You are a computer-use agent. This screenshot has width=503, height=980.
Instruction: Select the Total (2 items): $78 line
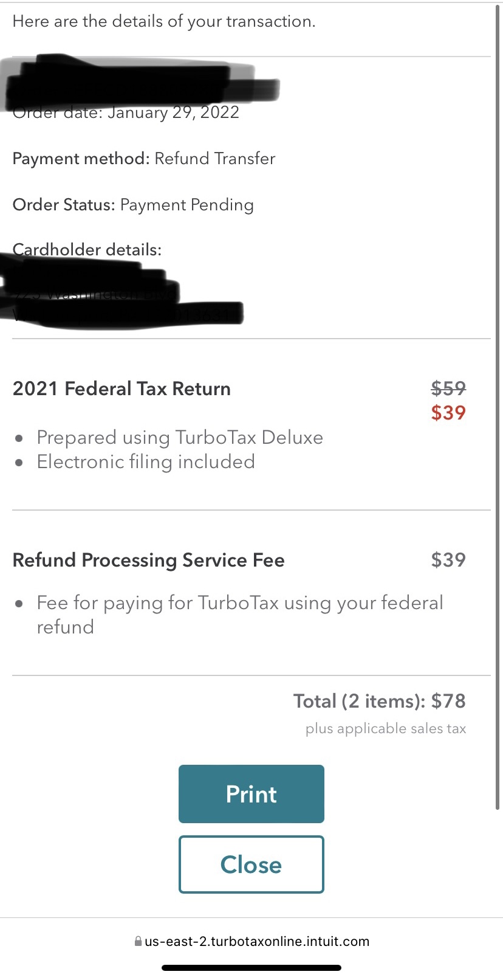pos(379,701)
